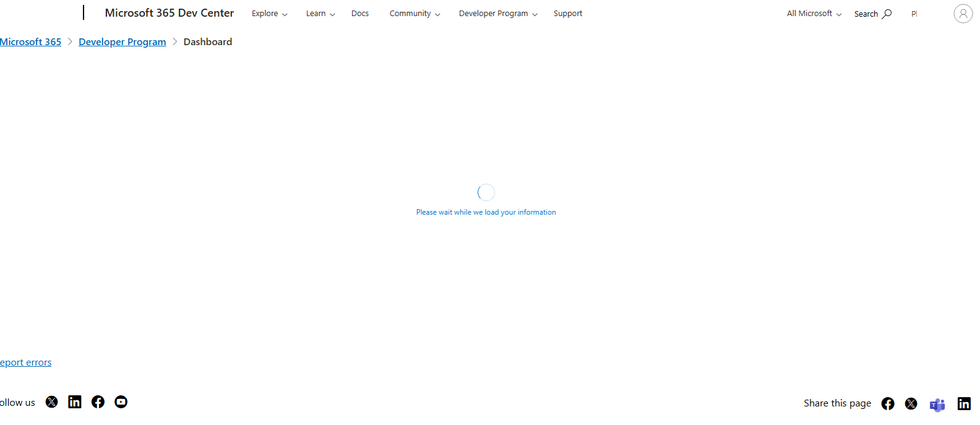Open Facebook icon in Follow us section
The image size is (980, 425).
click(98, 402)
